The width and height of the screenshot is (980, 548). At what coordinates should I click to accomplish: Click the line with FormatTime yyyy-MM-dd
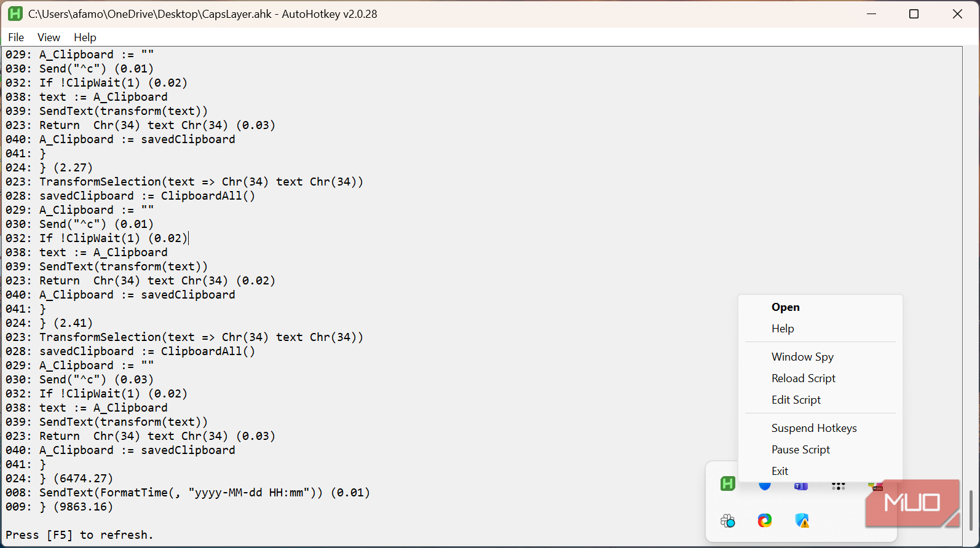(x=188, y=493)
